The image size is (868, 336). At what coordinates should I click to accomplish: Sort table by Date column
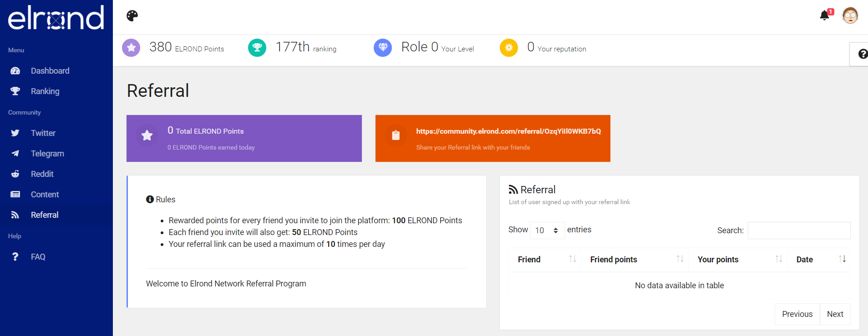click(x=819, y=260)
